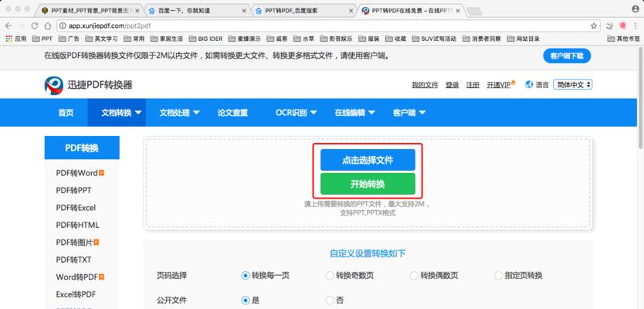Set 公开文件 to 是

click(246, 301)
